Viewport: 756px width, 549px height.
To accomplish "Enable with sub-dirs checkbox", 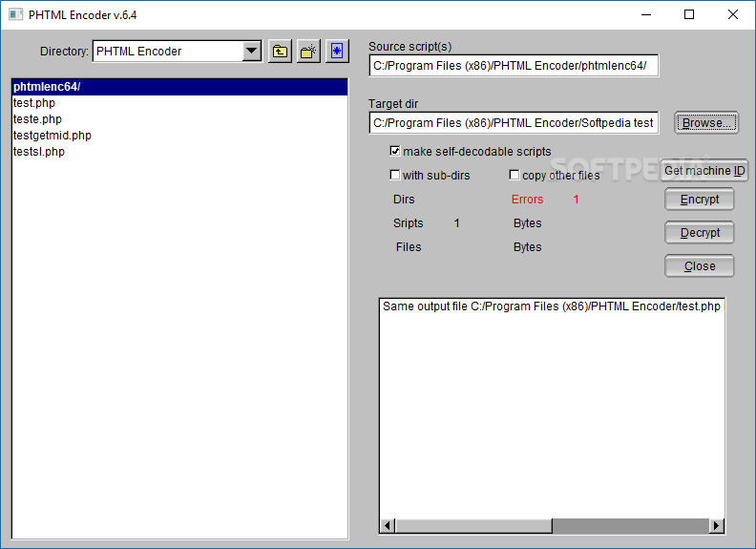I will click(395, 175).
